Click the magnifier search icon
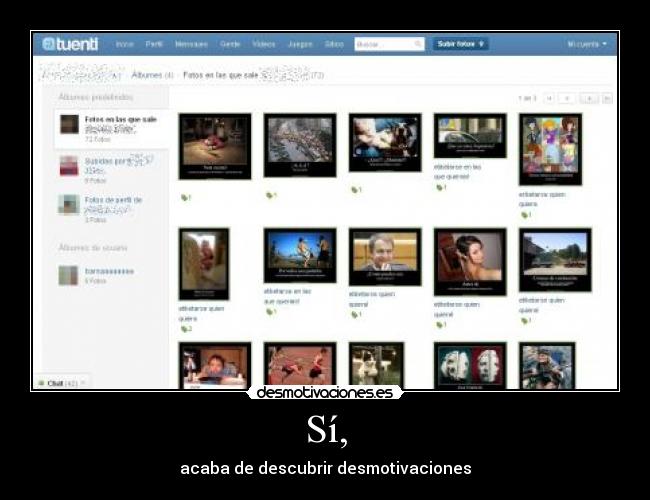Image resolution: width=650 pixels, height=500 pixels. click(418, 44)
